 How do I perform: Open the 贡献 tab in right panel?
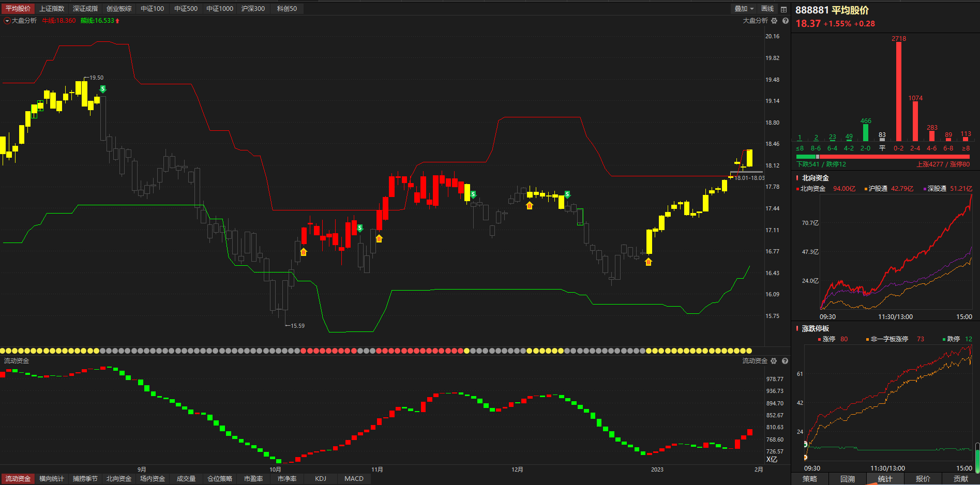tap(961, 479)
